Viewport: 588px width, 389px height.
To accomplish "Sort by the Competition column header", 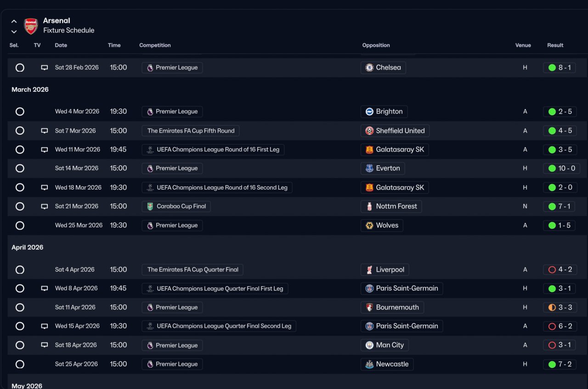I will point(155,45).
